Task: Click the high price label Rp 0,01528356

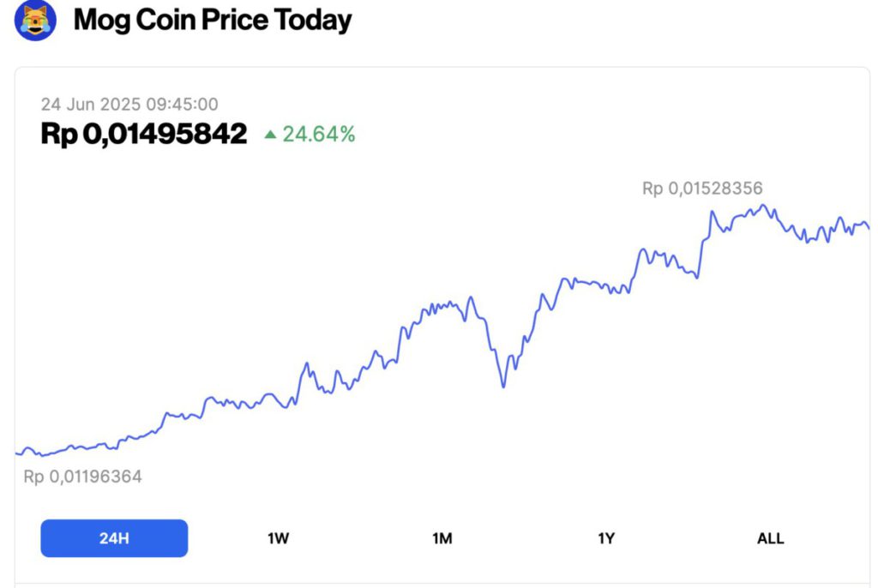Action: point(702,189)
